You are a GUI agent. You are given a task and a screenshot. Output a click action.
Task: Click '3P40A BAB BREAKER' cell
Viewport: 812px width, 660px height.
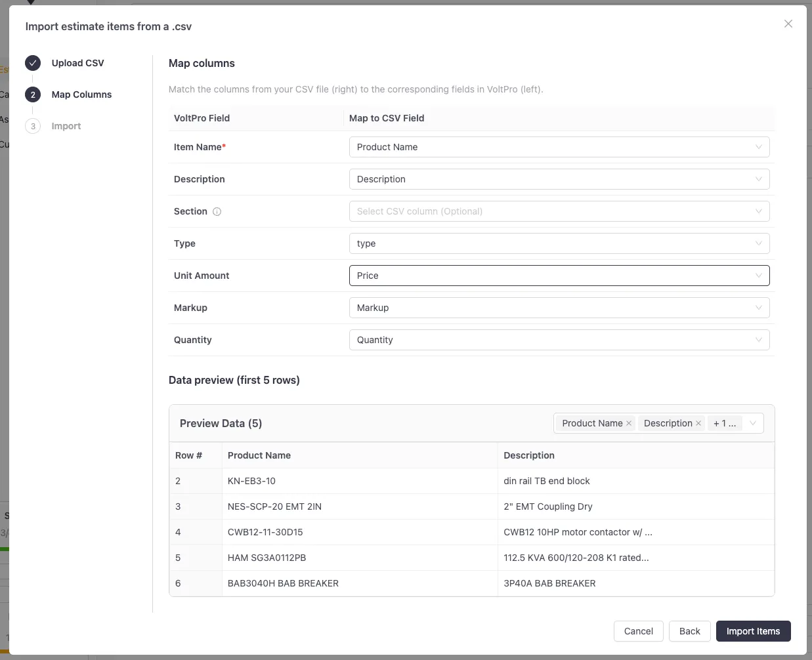[x=636, y=583]
